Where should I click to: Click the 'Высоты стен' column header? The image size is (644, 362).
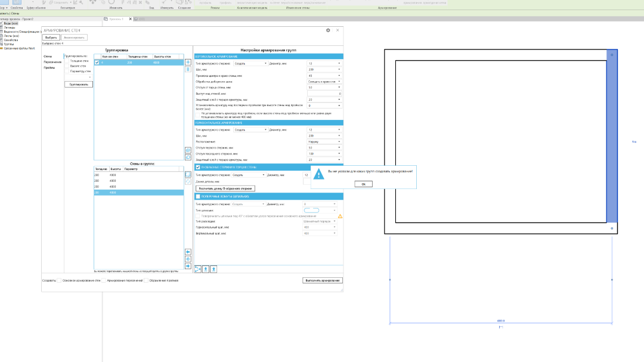pyautogui.click(x=166, y=57)
